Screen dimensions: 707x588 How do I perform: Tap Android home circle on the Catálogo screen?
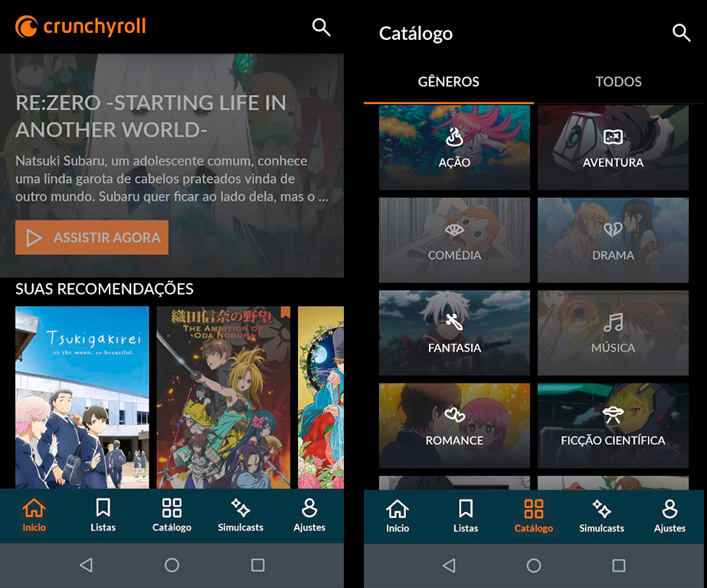[534, 566]
